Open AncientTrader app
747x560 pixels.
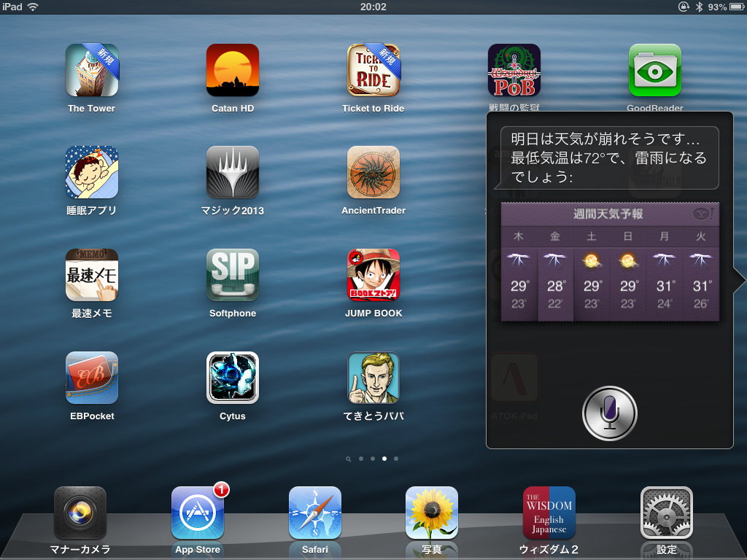[373, 173]
